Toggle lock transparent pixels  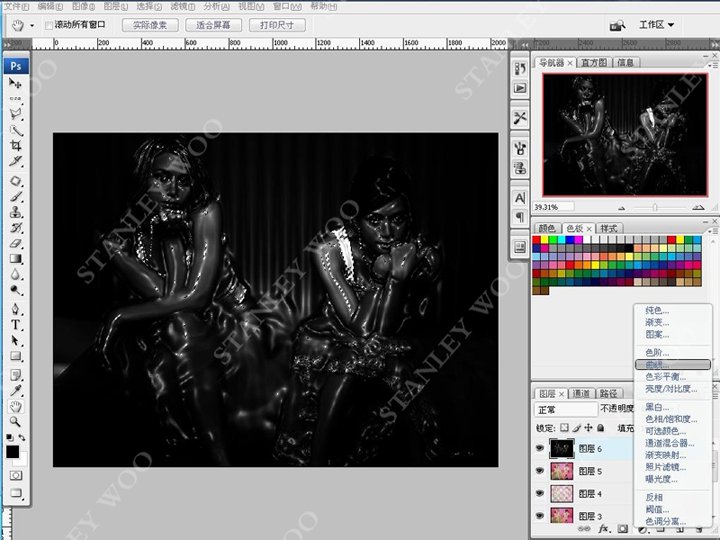tap(564, 428)
